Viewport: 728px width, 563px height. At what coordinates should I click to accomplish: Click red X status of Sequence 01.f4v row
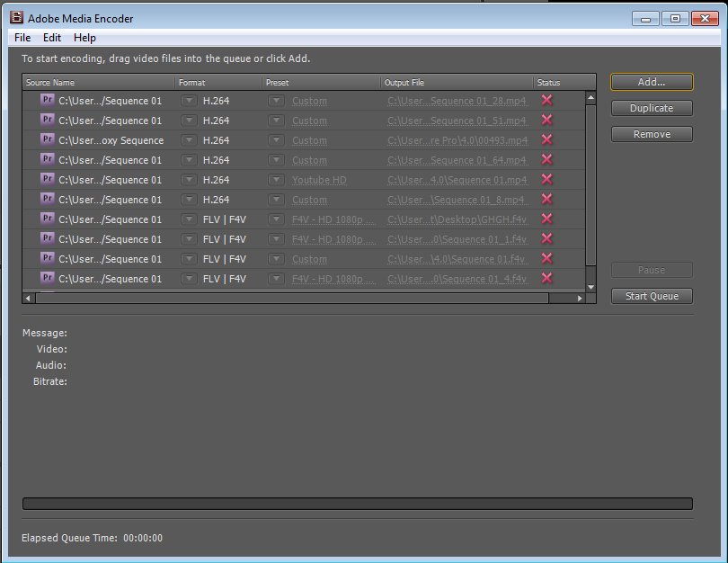[x=547, y=258]
